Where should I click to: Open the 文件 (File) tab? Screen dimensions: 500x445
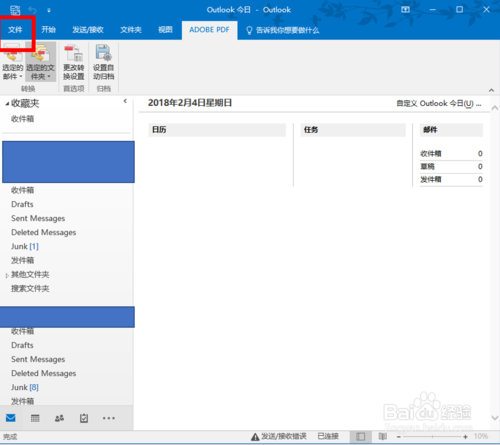[15, 30]
